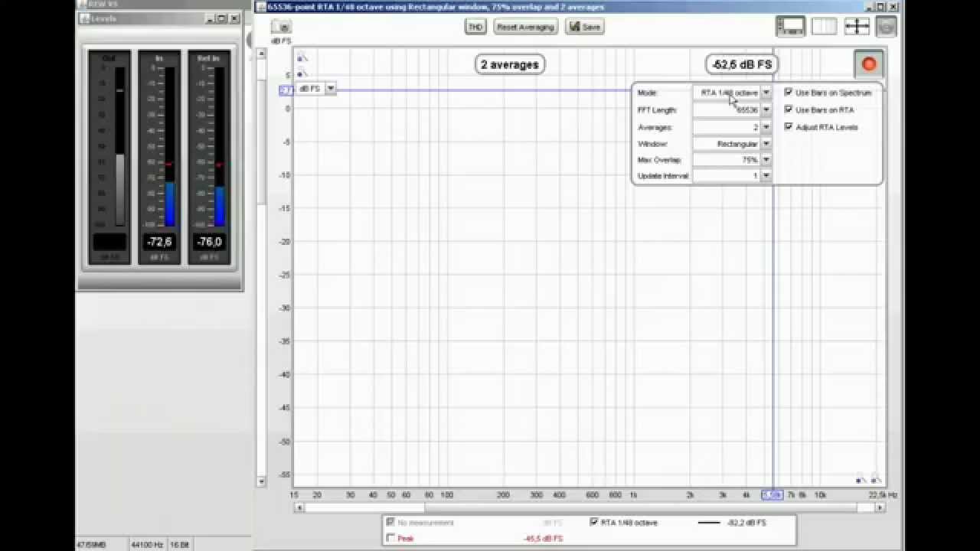Toggle the No measurement legend checkbox
Image resolution: width=980 pixels, height=551 pixels.
point(391,523)
